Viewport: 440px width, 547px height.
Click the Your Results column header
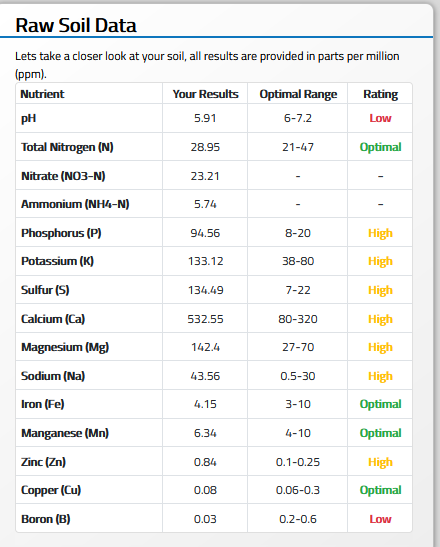click(206, 94)
